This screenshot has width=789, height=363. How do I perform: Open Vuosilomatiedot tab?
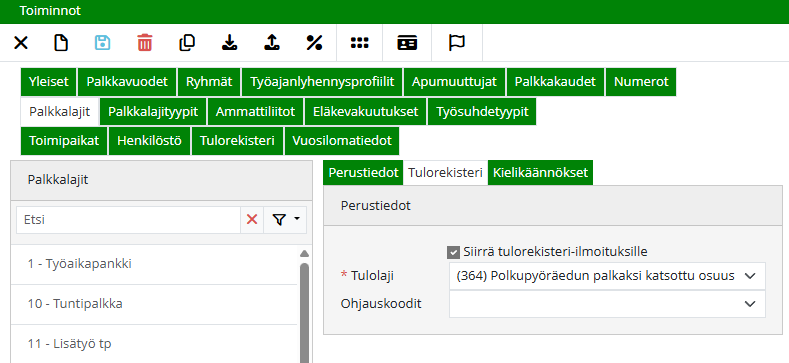point(342,141)
